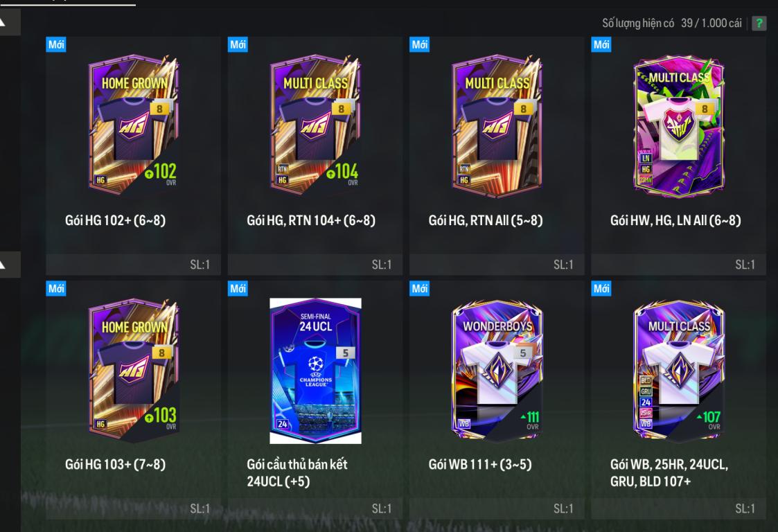This screenshot has width=778, height=532.
Task: Collapse the lower left sidebar arrow
Action: 10,265
